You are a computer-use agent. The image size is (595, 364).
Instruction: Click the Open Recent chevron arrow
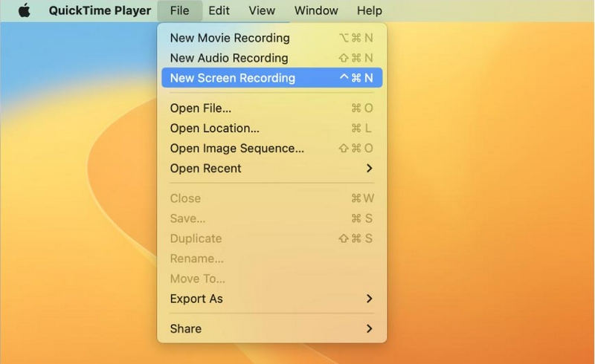(x=369, y=169)
